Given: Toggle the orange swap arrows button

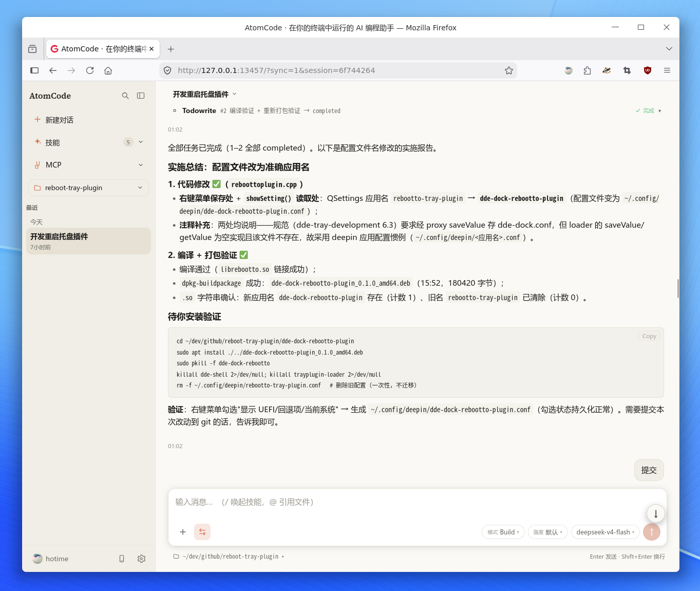Looking at the screenshot, I should [202, 532].
